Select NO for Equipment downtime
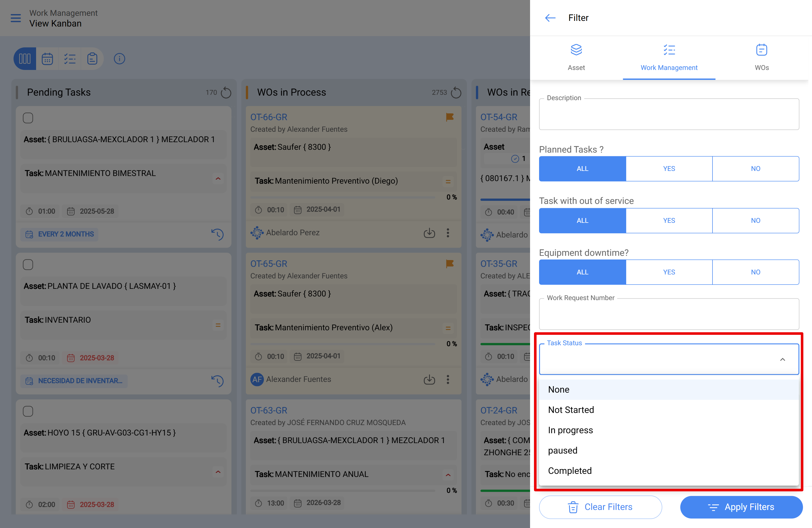The height and width of the screenshot is (528, 812). [755, 272]
